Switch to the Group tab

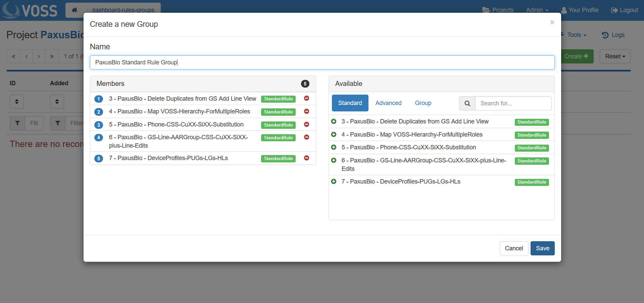tap(423, 103)
